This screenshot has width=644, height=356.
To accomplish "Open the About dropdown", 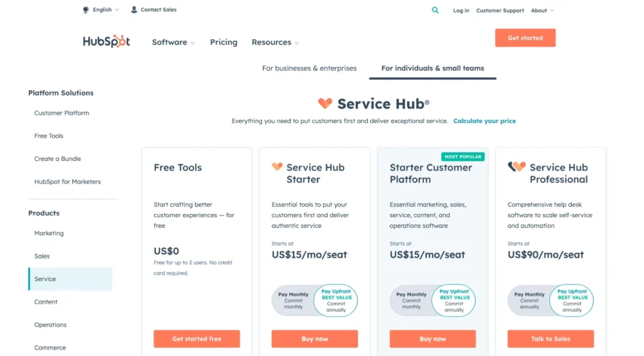I will click(542, 11).
